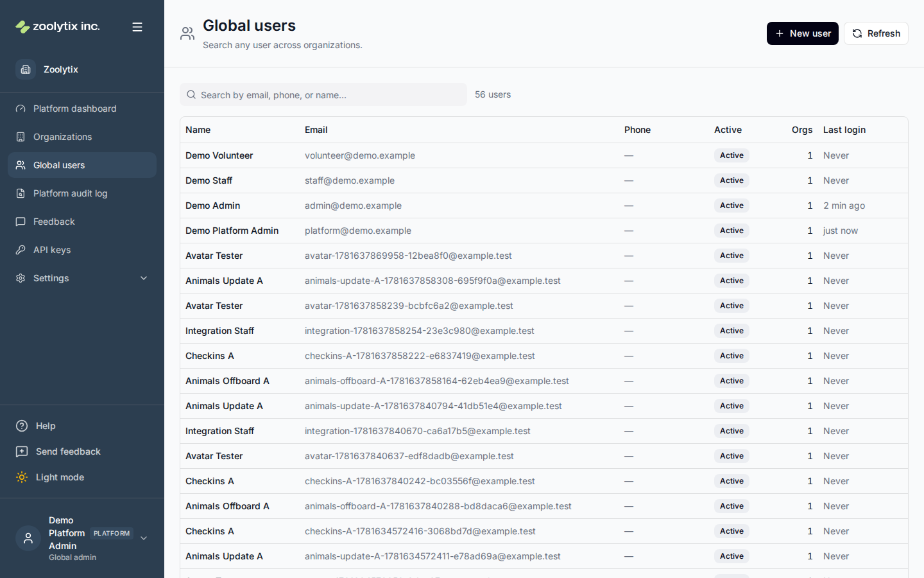
Task: Open Platform dashboard page
Action: 82,109
